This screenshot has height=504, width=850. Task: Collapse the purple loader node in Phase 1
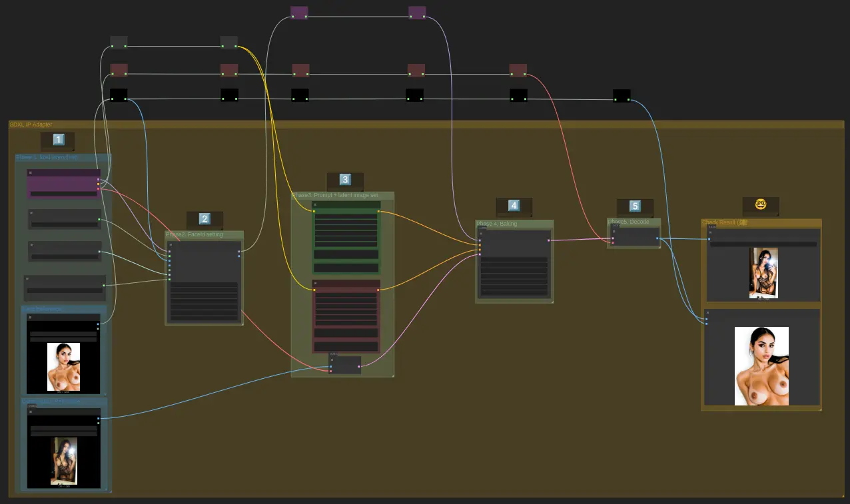point(31,173)
